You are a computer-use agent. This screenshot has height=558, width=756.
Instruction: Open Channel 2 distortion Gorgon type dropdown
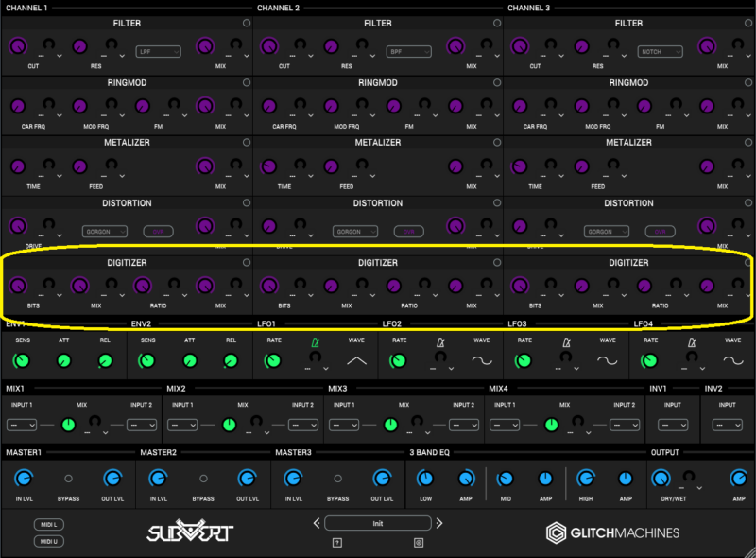355,231
